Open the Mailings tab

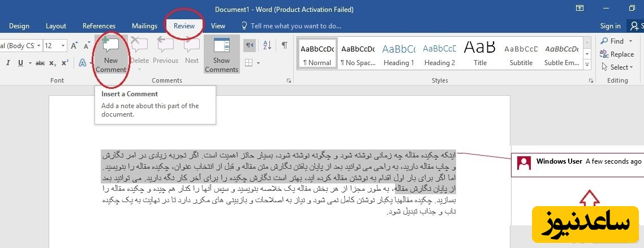pyautogui.click(x=144, y=26)
